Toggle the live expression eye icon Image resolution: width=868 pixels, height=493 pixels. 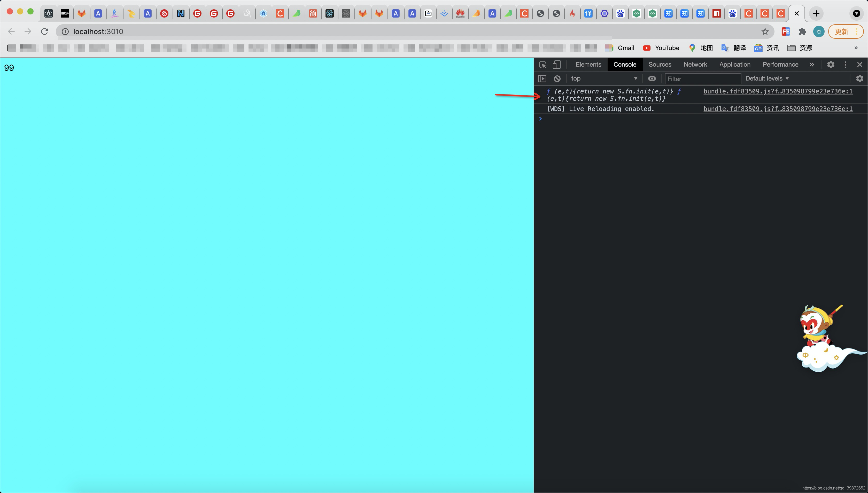point(652,78)
